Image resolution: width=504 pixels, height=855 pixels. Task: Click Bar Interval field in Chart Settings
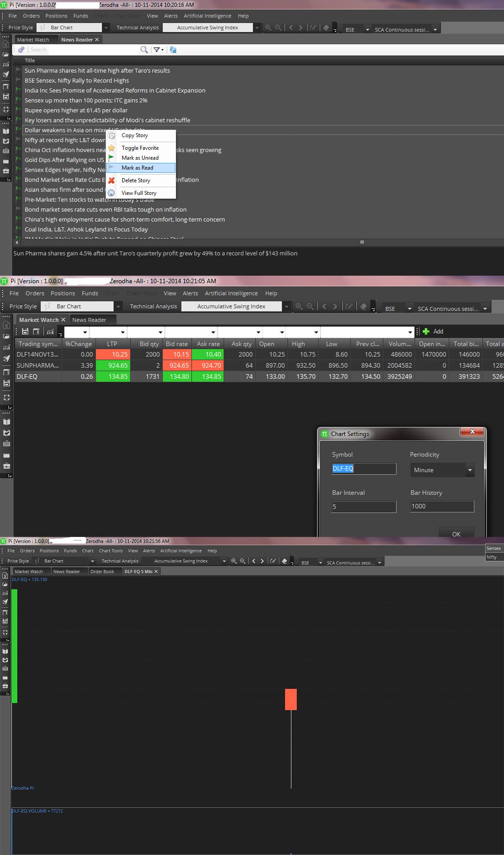(x=364, y=507)
